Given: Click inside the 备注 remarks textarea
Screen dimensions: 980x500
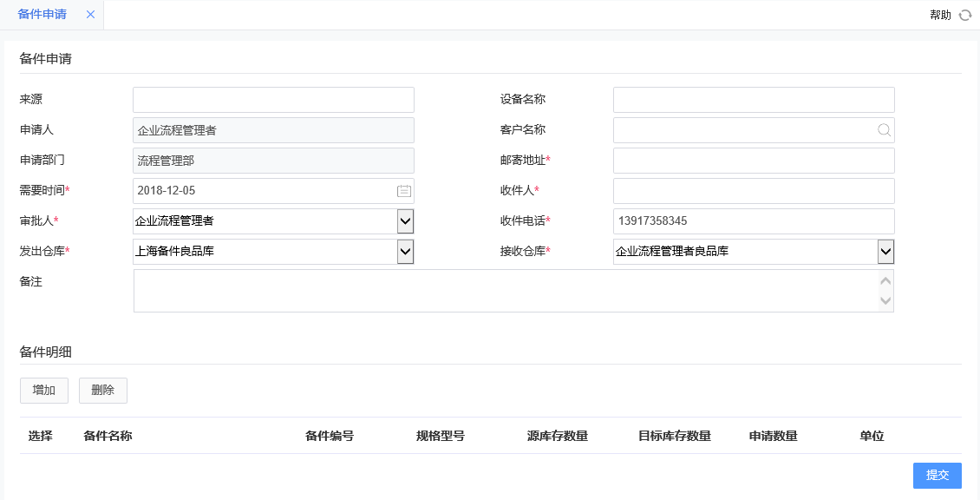Looking at the screenshot, I should click(x=503, y=291).
